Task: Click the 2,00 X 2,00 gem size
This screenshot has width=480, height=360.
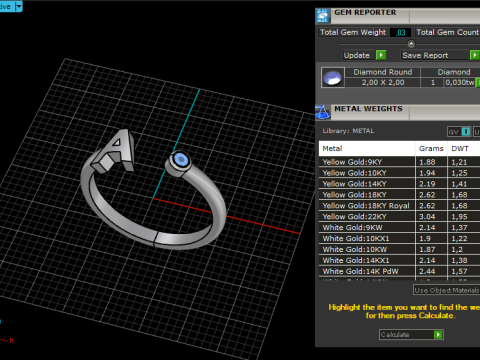Action: pos(383,82)
